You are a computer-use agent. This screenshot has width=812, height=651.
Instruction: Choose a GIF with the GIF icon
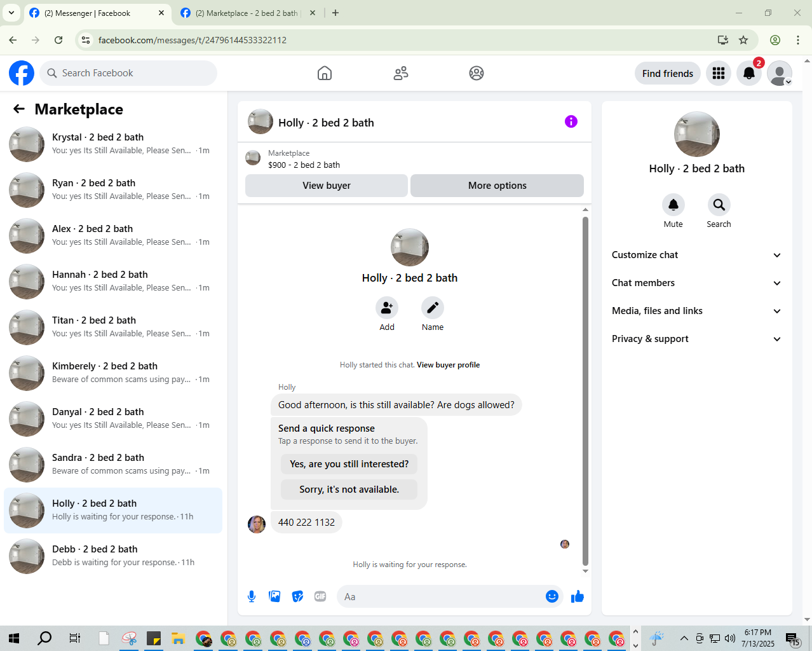320,596
